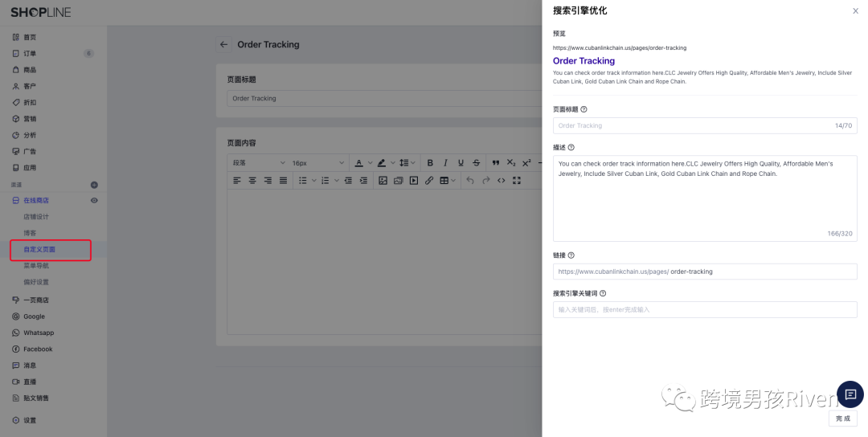
Task: Toggle fullscreen editor icon
Action: [517, 180]
